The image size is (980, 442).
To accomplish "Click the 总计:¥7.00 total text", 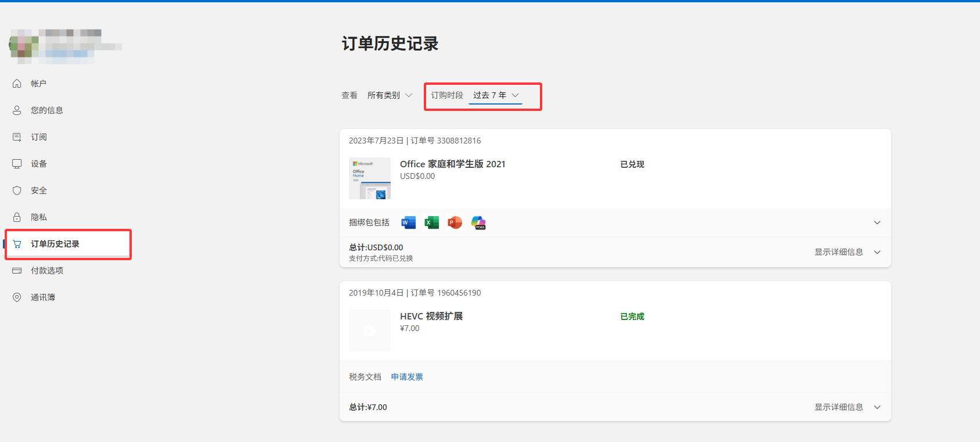I will [x=368, y=407].
